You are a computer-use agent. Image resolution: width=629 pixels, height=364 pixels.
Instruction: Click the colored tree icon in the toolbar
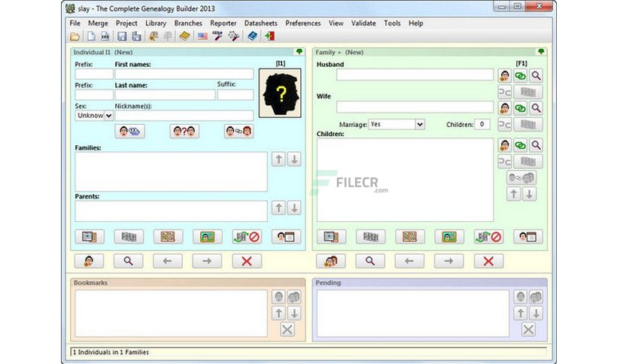tap(153, 37)
